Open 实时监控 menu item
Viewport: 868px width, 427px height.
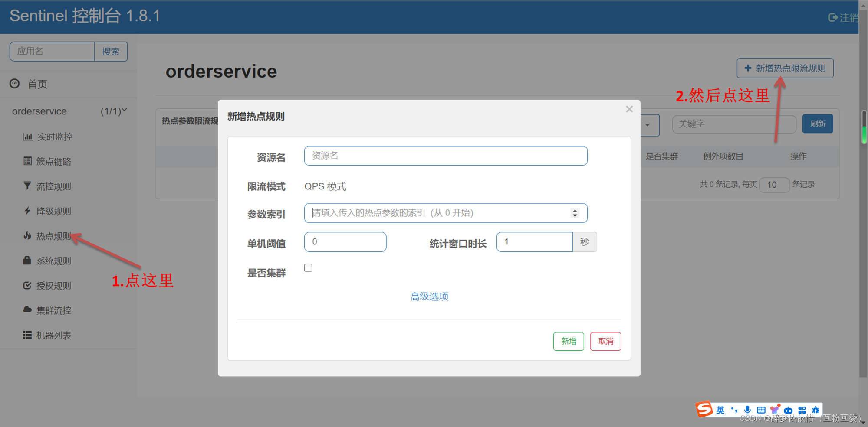[x=55, y=137]
